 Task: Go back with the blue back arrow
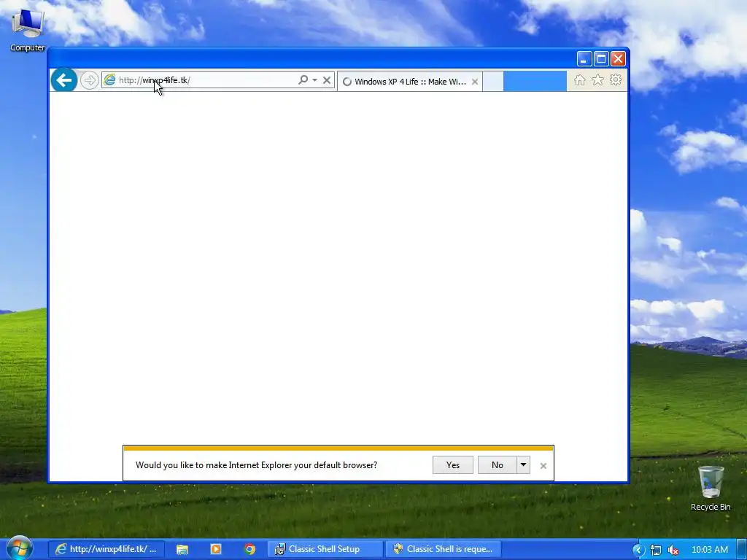coord(64,80)
